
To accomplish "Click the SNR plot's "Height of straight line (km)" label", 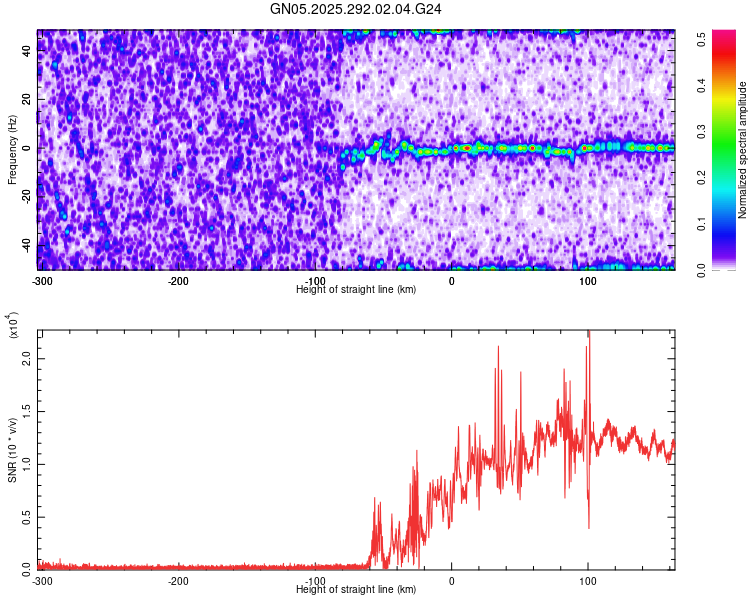I will click(x=356, y=590).
